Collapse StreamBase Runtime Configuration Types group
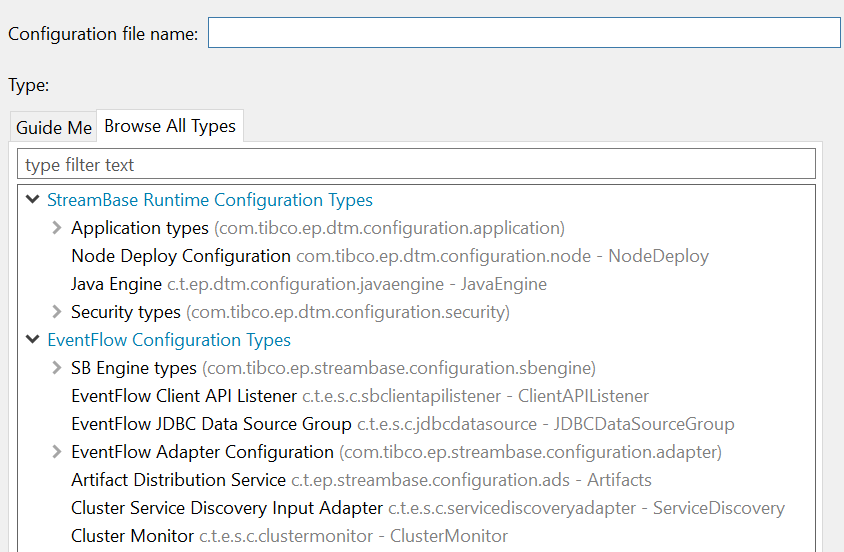Image resolution: width=844 pixels, height=552 pixels. (x=34, y=200)
